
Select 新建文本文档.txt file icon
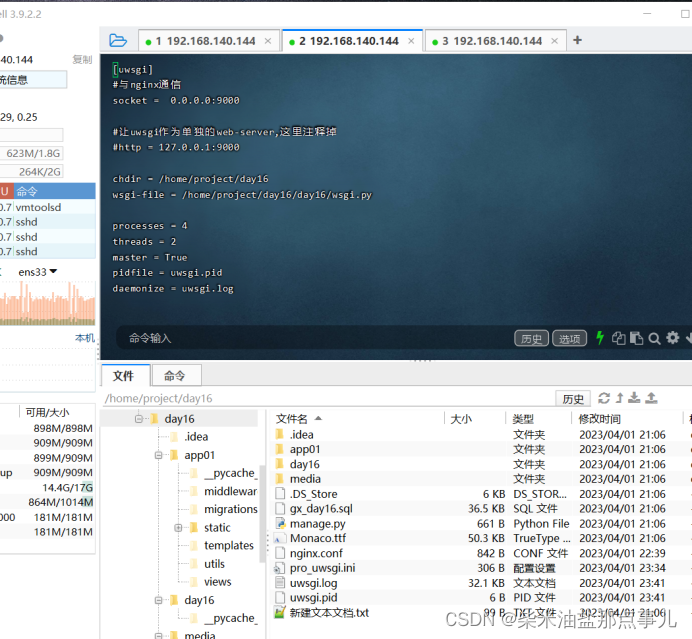coord(280,613)
